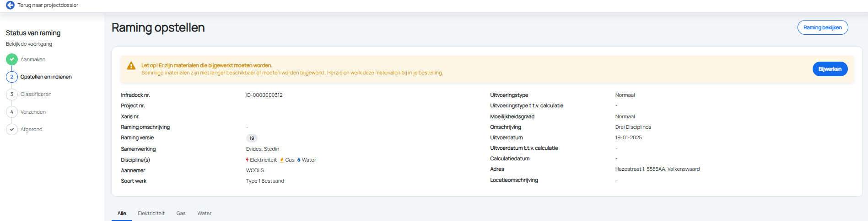The image size is (868, 221).
Task: Click 'Let op!' warning message headline
Action: pos(206,65)
